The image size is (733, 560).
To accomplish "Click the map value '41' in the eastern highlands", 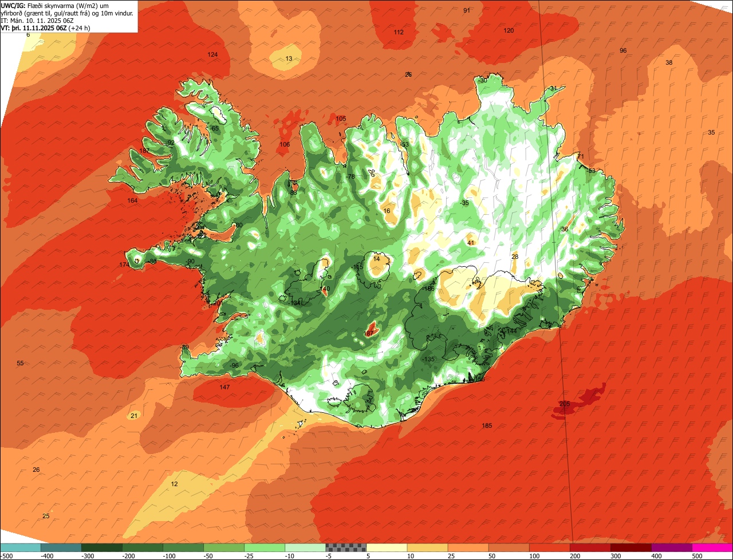I will pyautogui.click(x=471, y=243).
